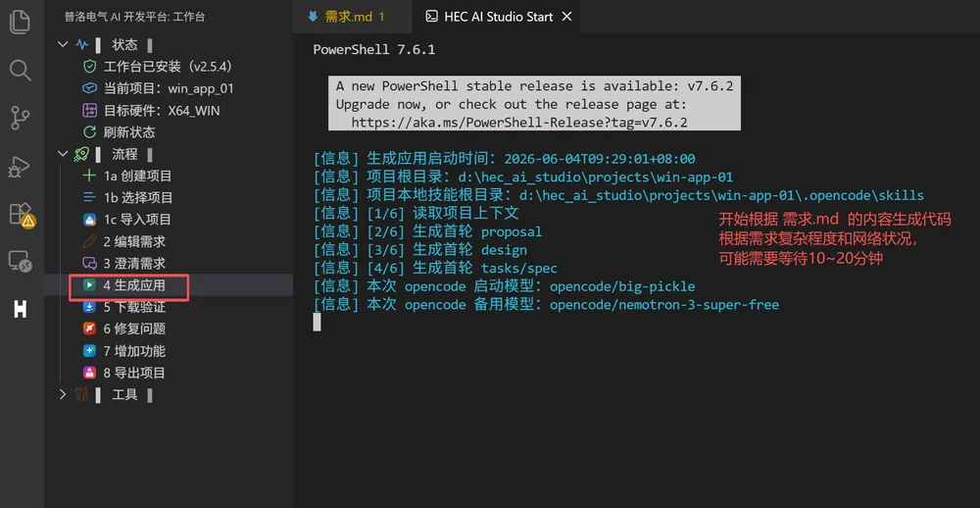The width and height of the screenshot is (980, 508).
Task: Click the plus icon of 1a 创建项目
Action: tap(90, 176)
